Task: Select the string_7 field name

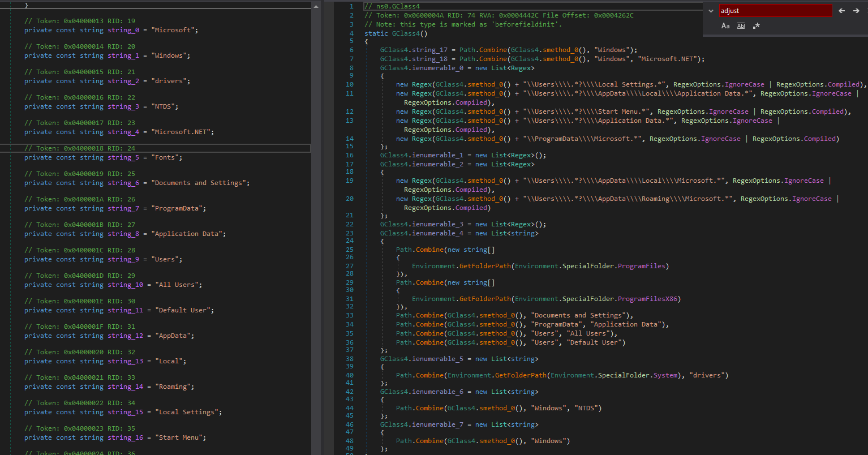Action: coord(123,208)
